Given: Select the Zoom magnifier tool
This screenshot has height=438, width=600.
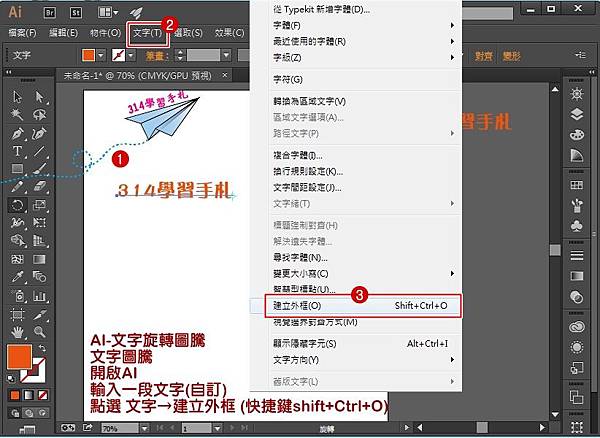Looking at the screenshot, I should coord(39,332).
